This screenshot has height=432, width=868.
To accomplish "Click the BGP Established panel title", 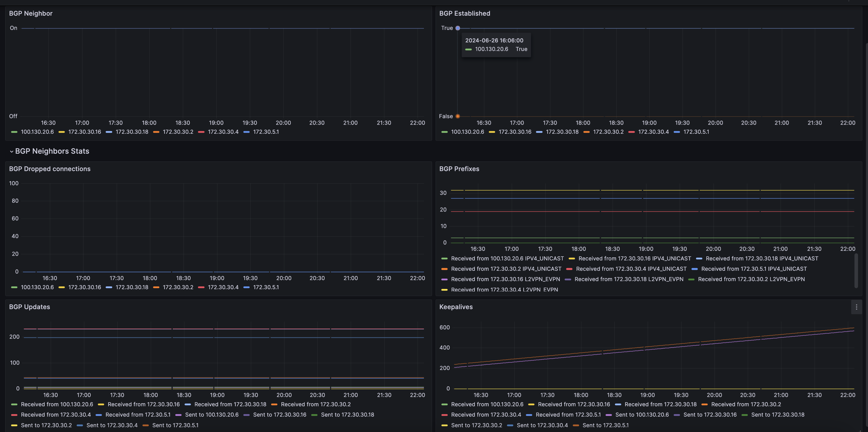I will [x=464, y=13].
